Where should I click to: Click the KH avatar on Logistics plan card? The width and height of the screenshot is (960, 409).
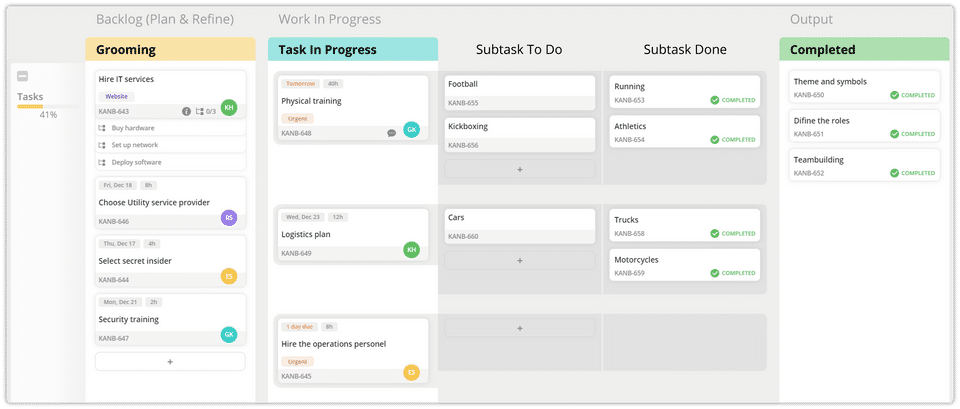pos(411,249)
